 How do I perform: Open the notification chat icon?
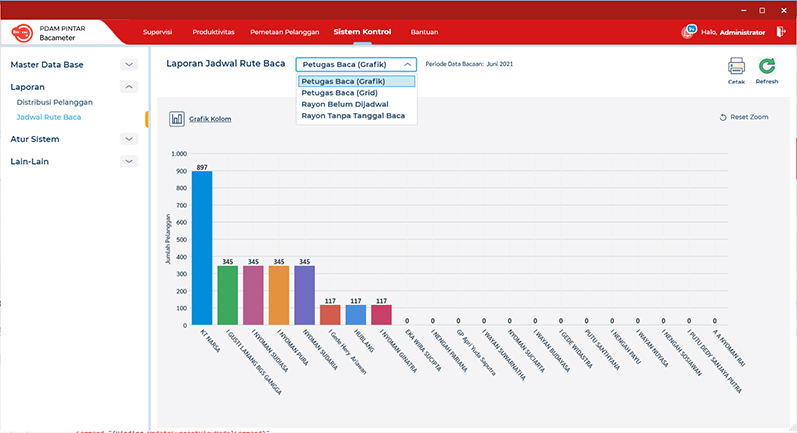[x=689, y=31]
